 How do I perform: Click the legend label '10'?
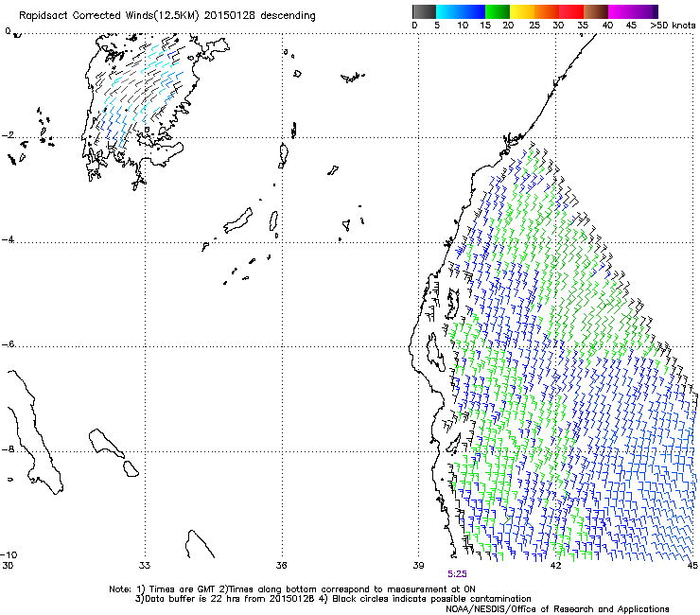pyautogui.click(x=463, y=26)
